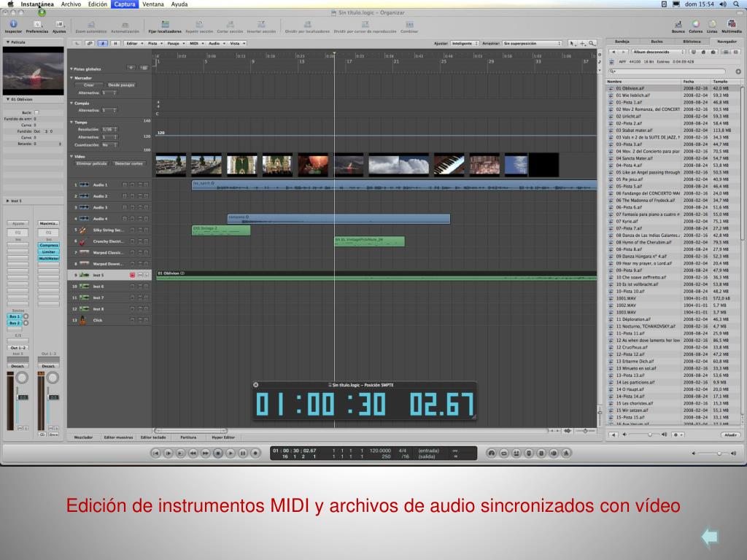This screenshot has width=747, height=560.
Task: Click Detectar cortes button
Action: tap(128, 163)
